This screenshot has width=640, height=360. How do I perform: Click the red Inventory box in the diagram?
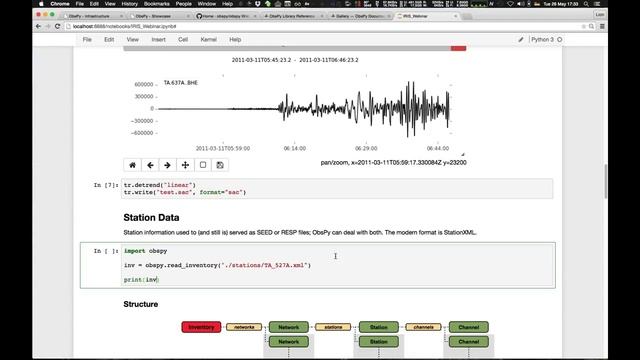pos(201,327)
